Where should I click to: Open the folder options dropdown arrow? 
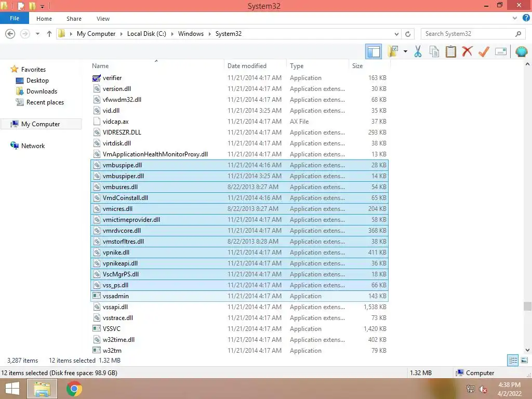point(405,51)
